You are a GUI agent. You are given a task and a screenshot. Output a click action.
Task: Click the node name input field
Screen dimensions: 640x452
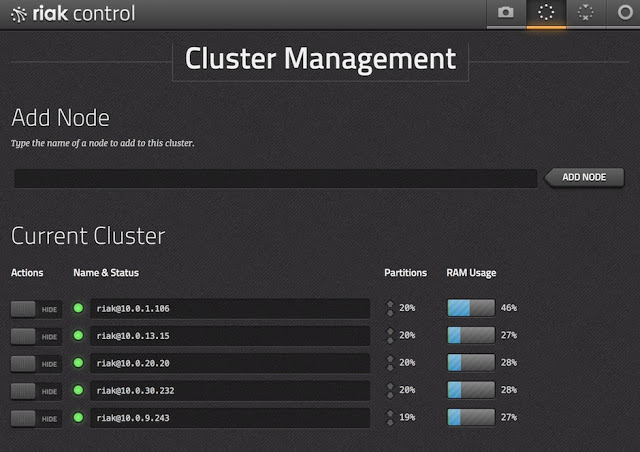[275, 178]
